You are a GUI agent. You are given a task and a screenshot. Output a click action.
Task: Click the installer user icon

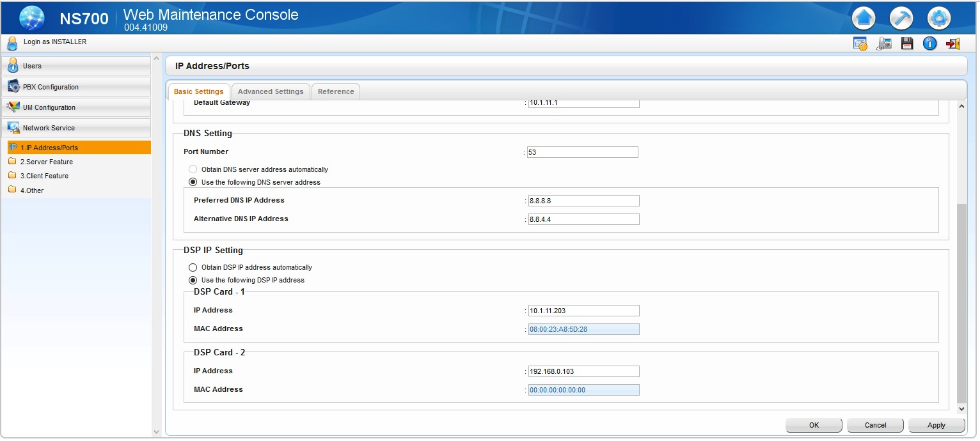(x=12, y=43)
